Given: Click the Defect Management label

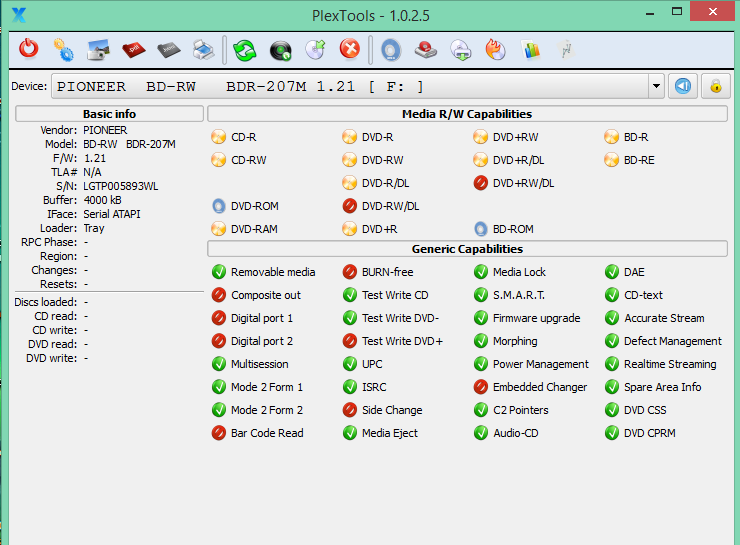Looking at the screenshot, I should tap(673, 341).
